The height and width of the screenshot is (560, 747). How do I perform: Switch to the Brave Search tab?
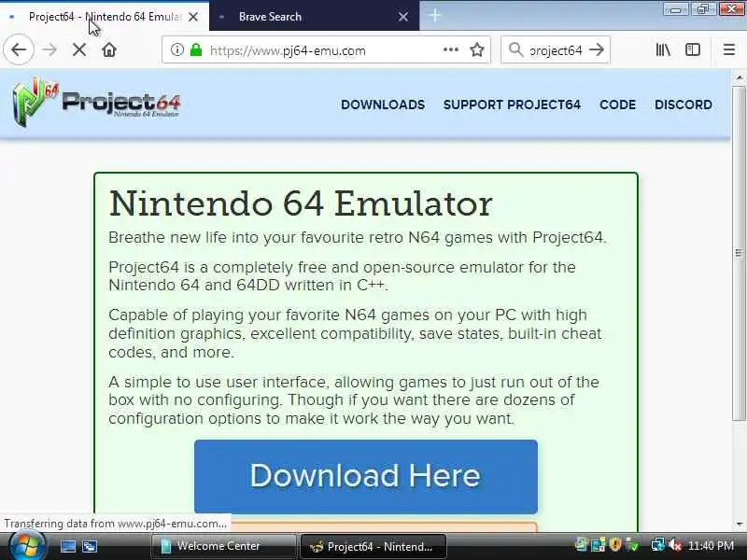pos(315,17)
